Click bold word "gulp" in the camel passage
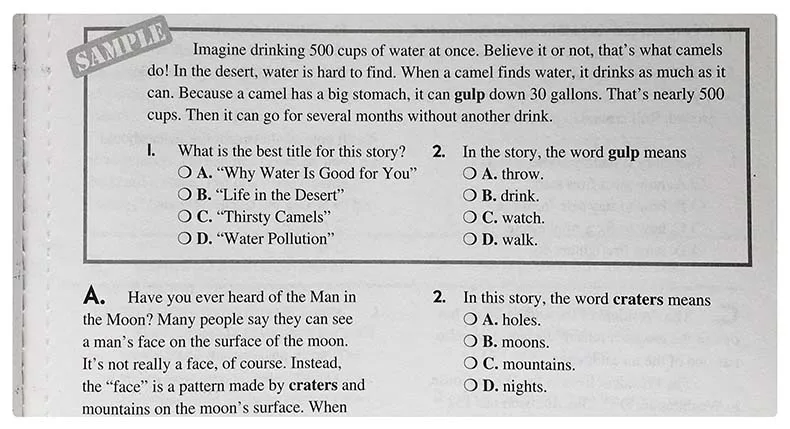The height and width of the screenshot is (429, 790). (x=474, y=94)
